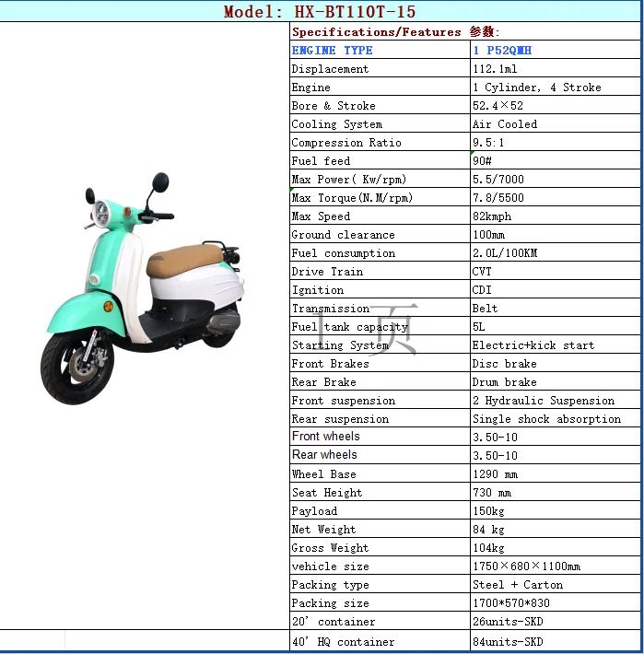The image size is (644, 654).
Task: Select the 5.5/7000 value cell
Action: 556,180
